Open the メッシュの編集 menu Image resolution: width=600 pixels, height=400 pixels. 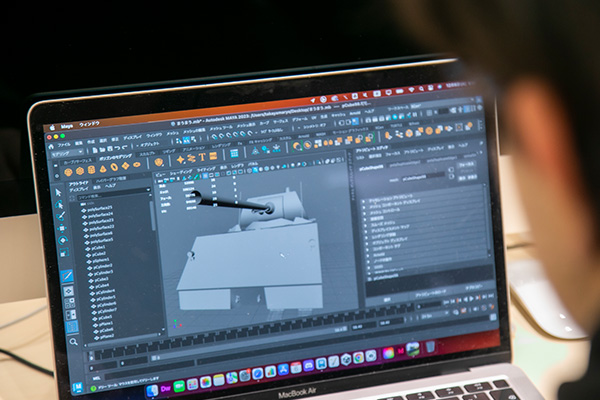[194, 130]
